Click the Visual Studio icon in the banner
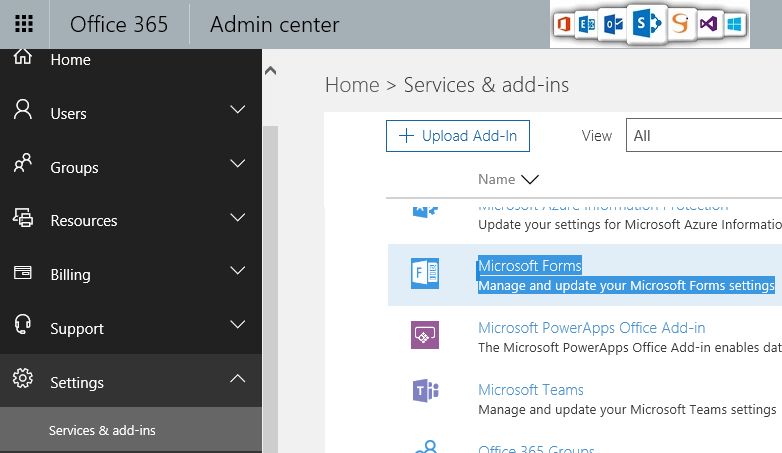782x453 pixels. click(x=709, y=24)
